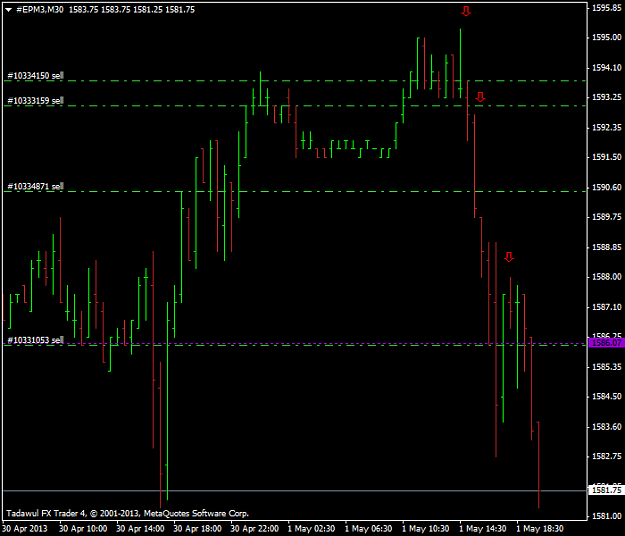This screenshot has width=625, height=536.
Task: Click the 1 May 10:30 time axis label
Action: pos(426,529)
